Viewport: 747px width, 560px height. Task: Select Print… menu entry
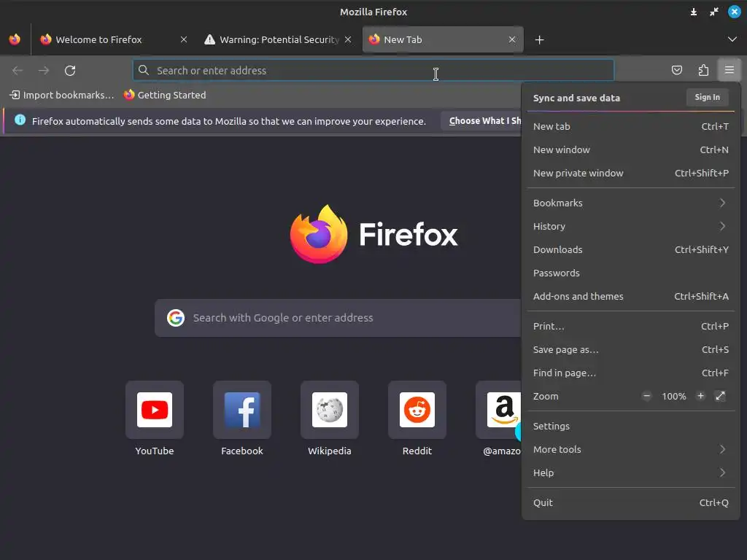click(x=631, y=326)
